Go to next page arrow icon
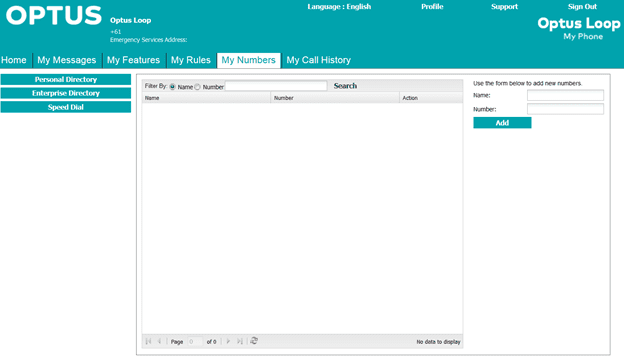The width and height of the screenshot is (624, 361). point(228,341)
